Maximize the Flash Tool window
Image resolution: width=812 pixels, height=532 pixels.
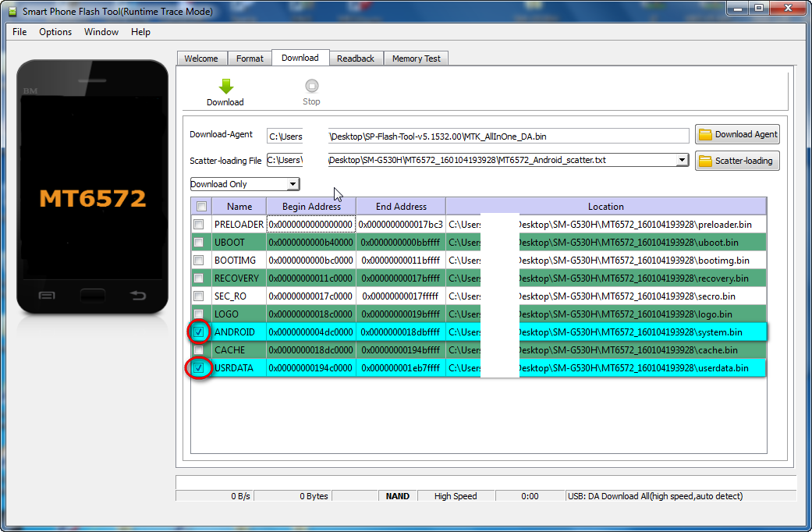(759, 9)
